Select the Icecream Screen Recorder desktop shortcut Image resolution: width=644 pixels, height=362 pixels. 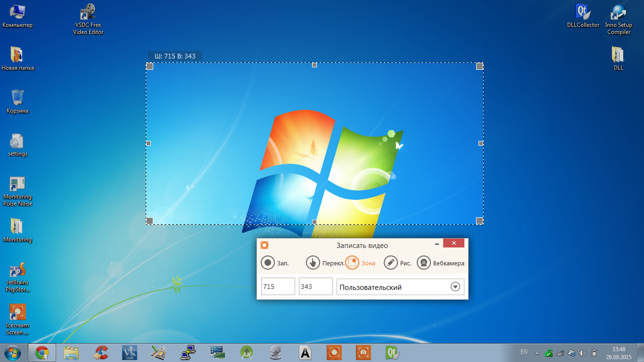coord(17,319)
